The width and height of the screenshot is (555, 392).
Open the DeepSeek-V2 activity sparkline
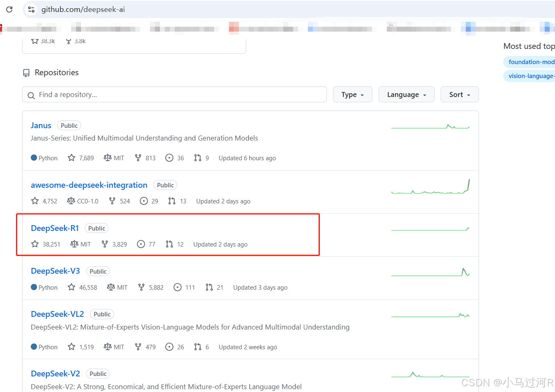coord(430,375)
